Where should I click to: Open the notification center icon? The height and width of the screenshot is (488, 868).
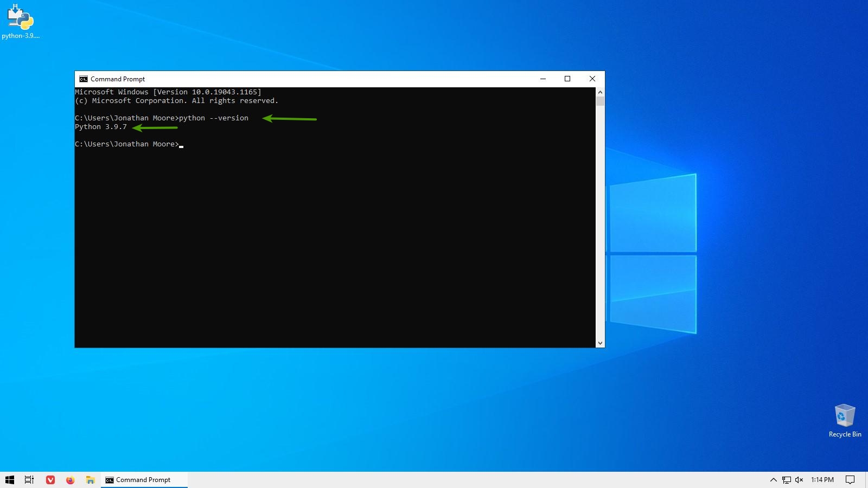(850, 480)
